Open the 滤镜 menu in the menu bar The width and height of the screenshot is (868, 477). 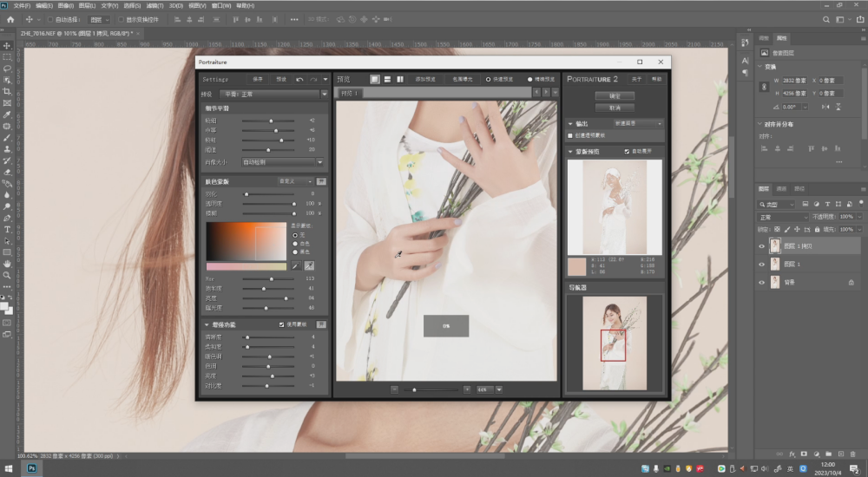coord(153,5)
